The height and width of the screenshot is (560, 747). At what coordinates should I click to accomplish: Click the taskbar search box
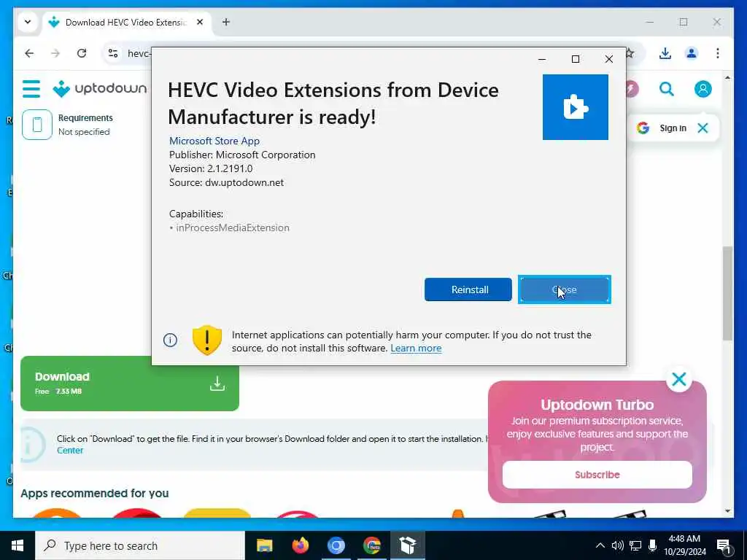[x=140, y=545]
